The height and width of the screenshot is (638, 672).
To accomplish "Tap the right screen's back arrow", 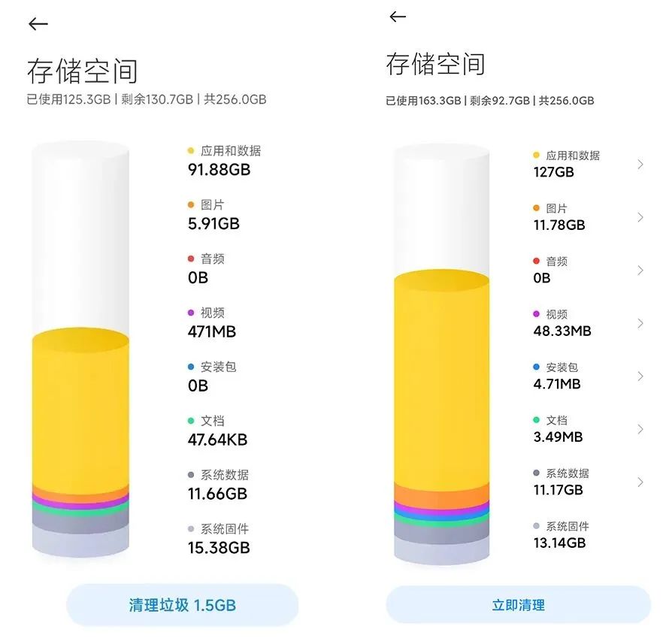I will tap(397, 17).
